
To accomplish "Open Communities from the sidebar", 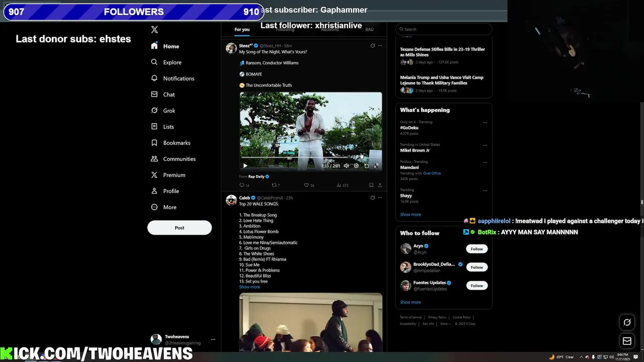I will pos(173,159).
